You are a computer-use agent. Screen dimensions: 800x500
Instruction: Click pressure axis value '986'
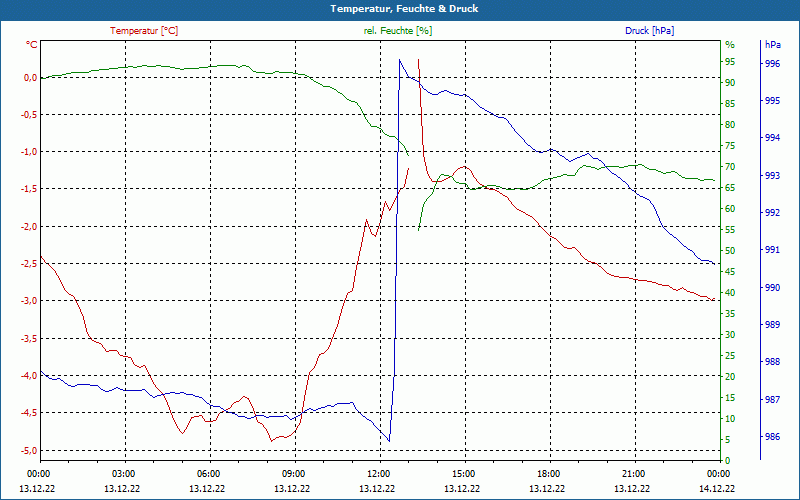(x=772, y=437)
